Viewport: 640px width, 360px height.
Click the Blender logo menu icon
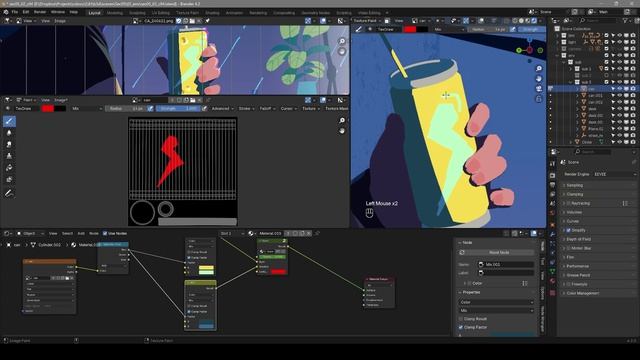click(x=6, y=12)
